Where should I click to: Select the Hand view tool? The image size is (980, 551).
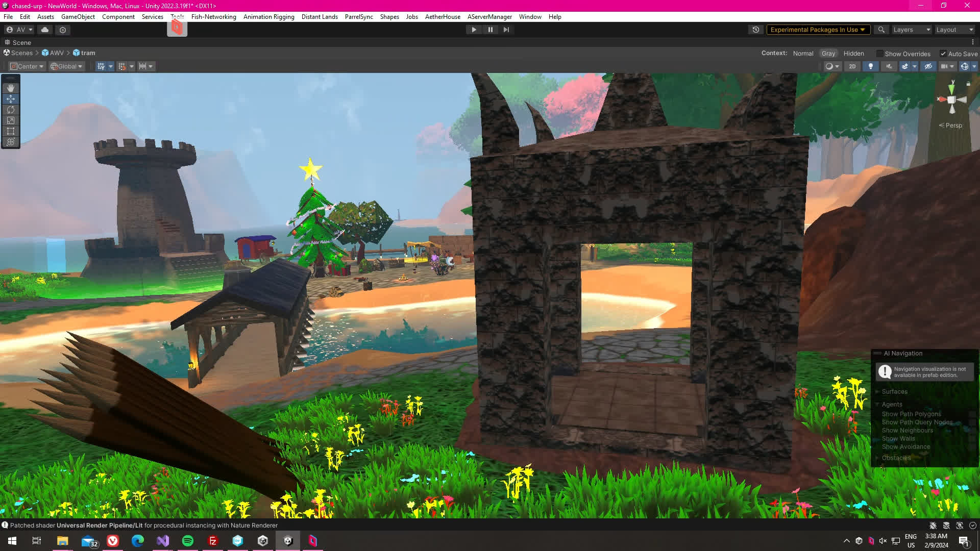[10, 88]
